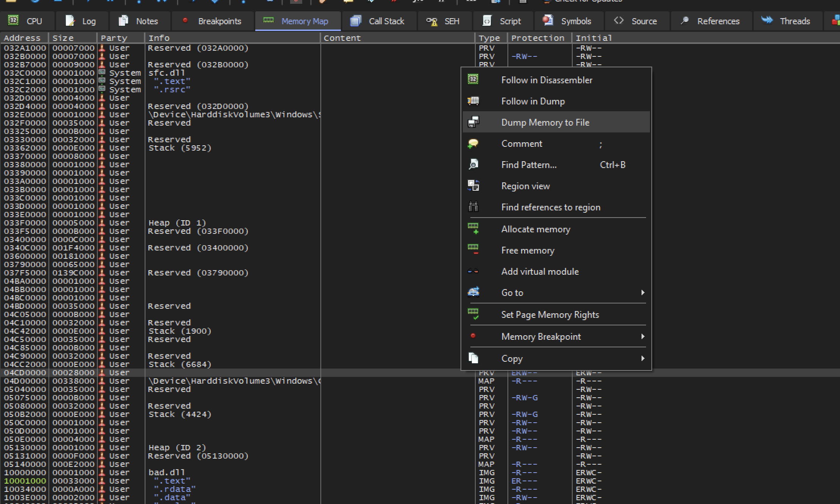
Task: Open the Source tab
Action: 637,21
